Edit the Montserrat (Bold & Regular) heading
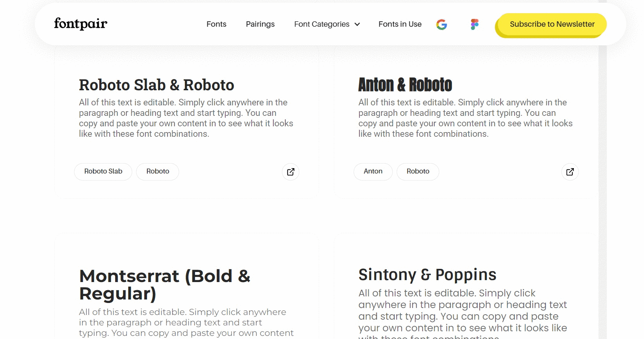 [165, 285]
